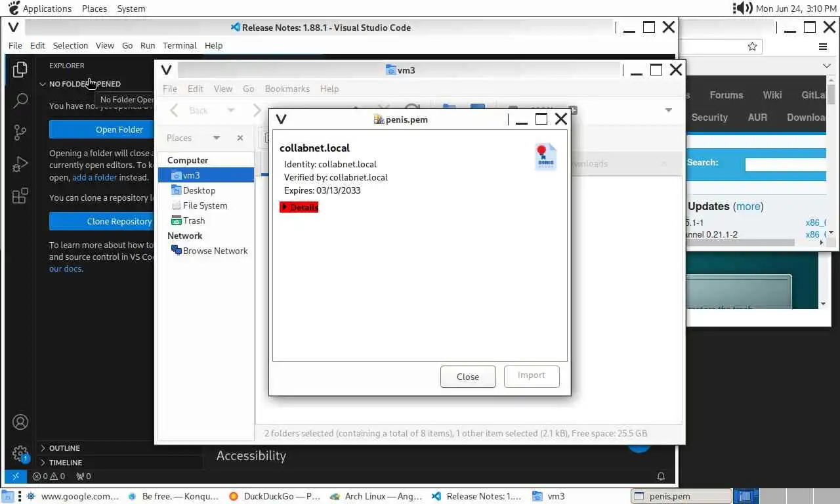Open the Selection menu in VS Code
840x504 pixels.
(70, 45)
